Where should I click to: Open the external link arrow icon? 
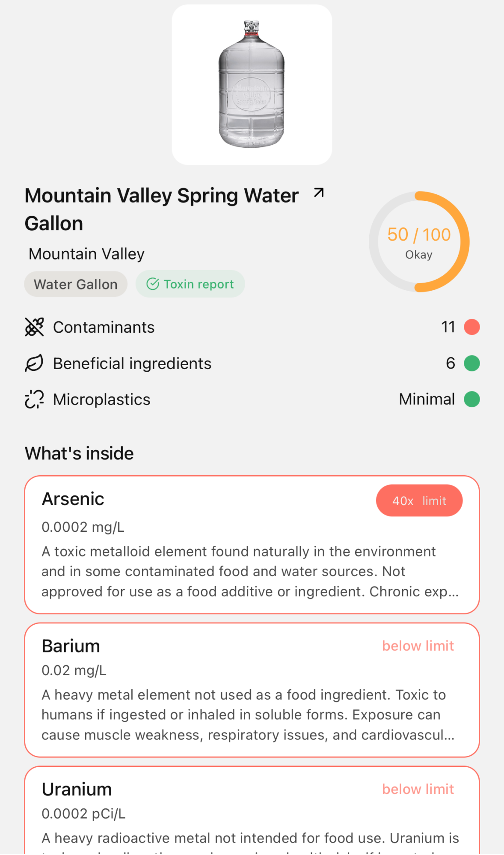pyautogui.click(x=319, y=193)
